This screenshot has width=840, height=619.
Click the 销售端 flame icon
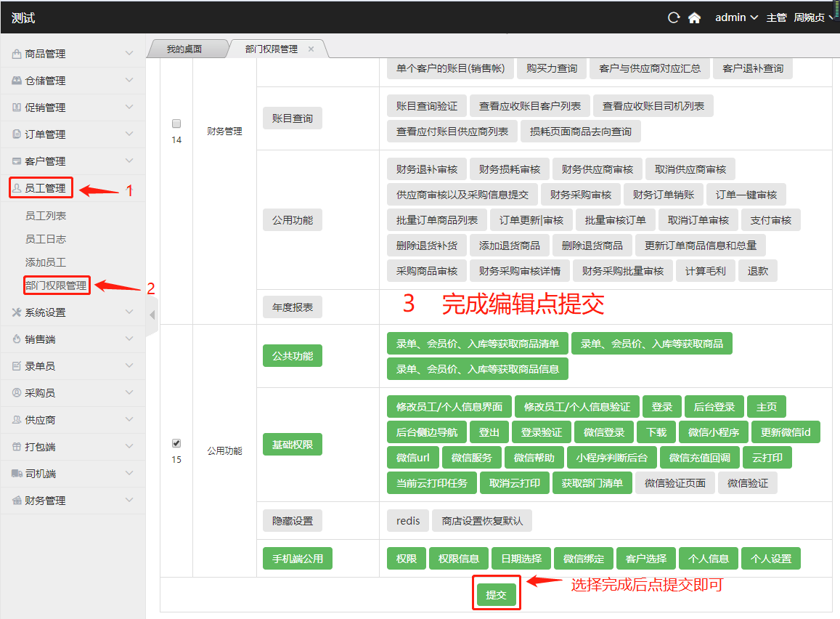pos(16,339)
